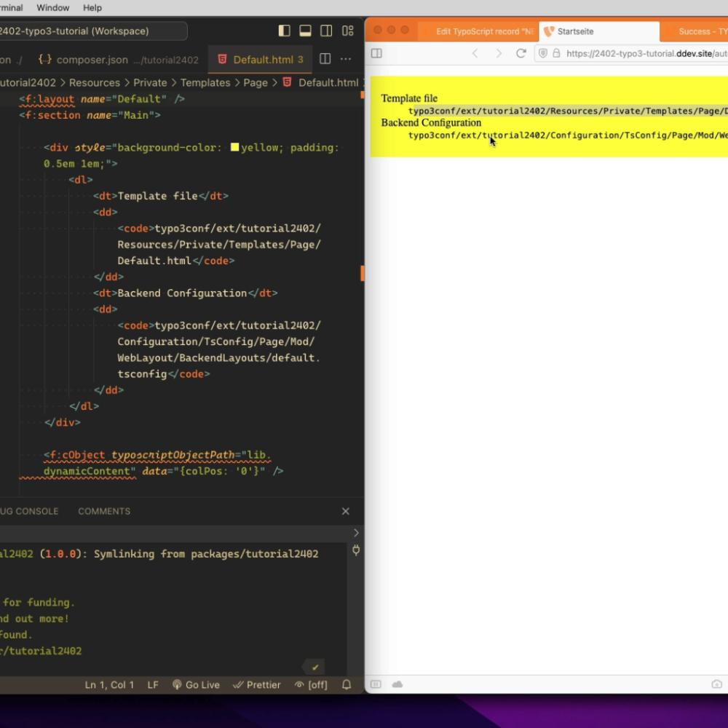The height and width of the screenshot is (728, 728).
Task: Click the camera icon in browser footer
Action: pyautogui.click(x=717, y=684)
